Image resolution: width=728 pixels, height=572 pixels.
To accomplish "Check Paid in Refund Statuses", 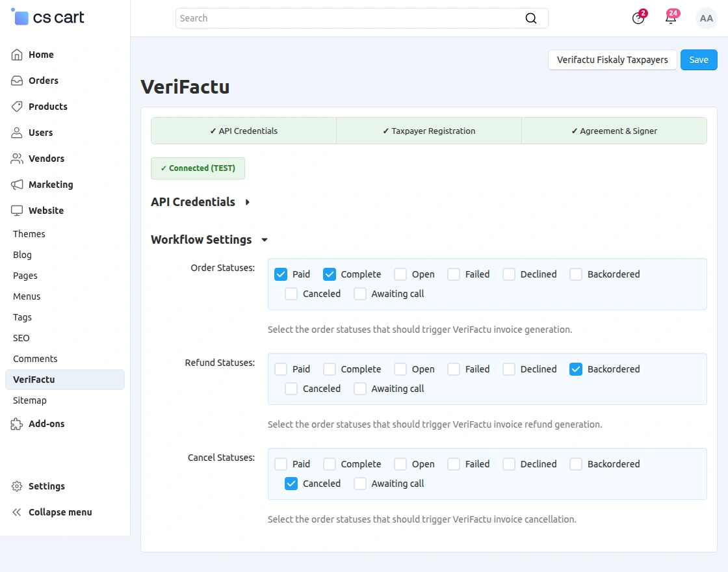I will click(x=281, y=369).
